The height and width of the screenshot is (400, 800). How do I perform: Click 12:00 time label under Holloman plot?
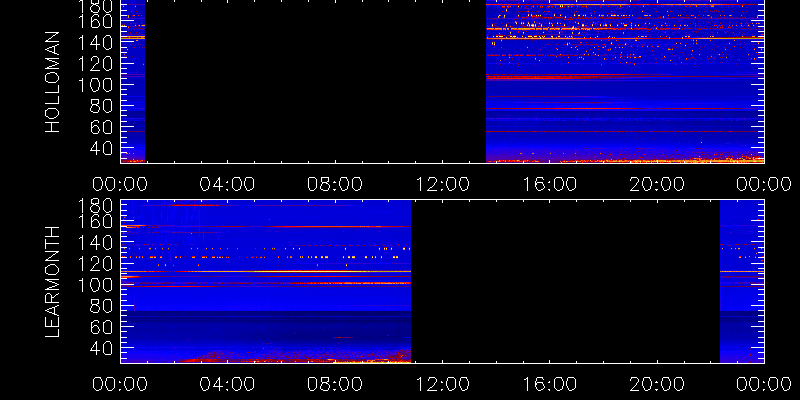[442, 184]
